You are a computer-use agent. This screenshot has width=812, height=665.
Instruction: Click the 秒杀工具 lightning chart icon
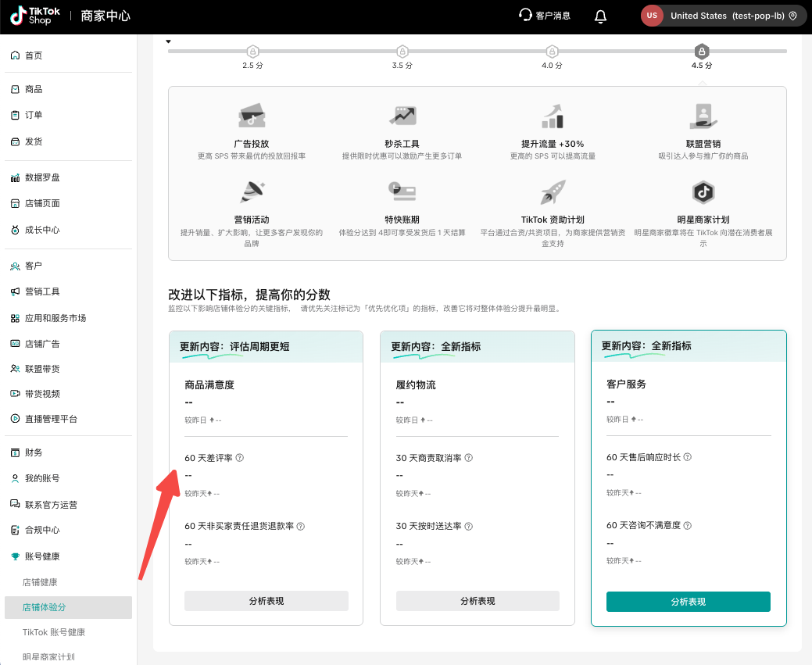coord(402,115)
